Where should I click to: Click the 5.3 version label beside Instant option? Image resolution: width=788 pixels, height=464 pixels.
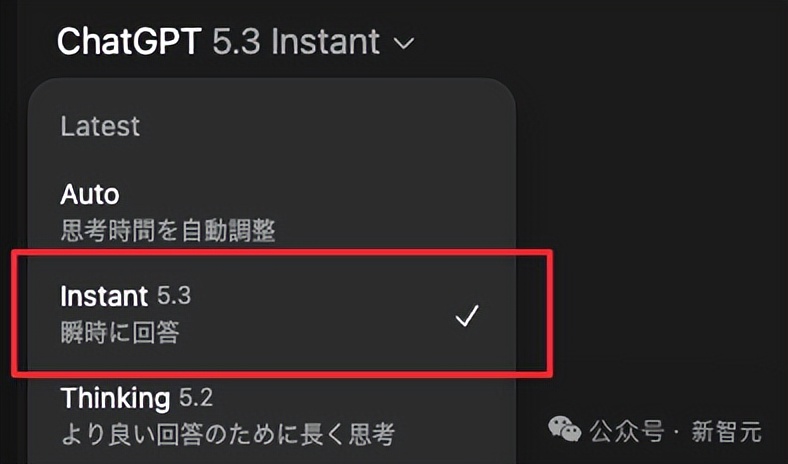[174, 296]
